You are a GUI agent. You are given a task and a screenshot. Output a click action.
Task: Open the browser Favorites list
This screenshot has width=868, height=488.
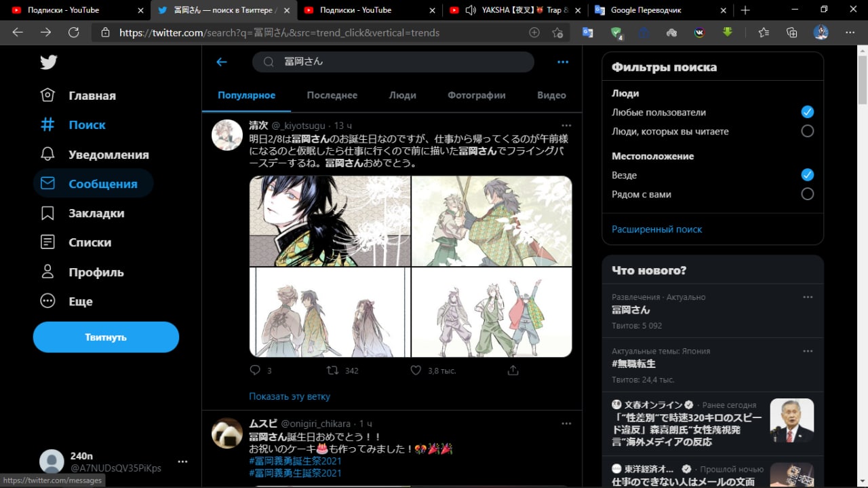(x=764, y=33)
